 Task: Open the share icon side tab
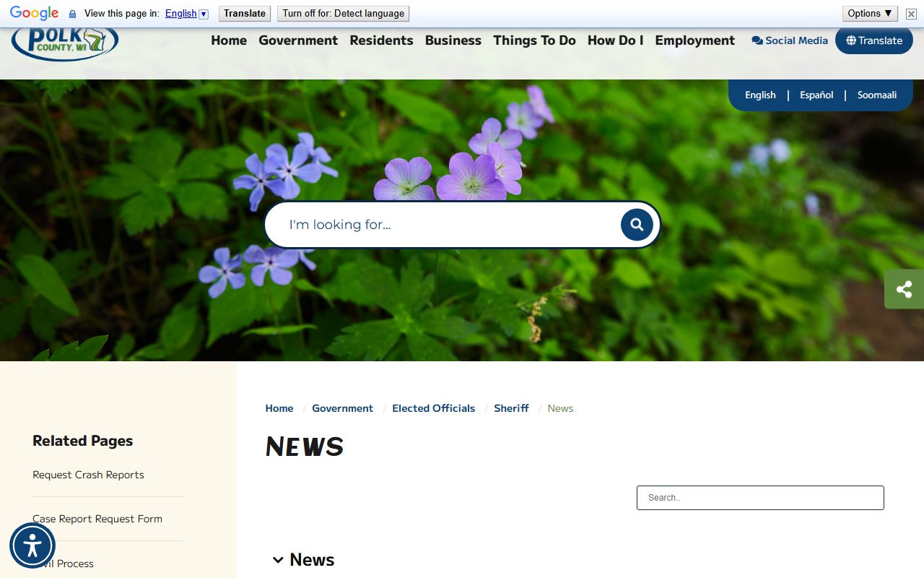[904, 289]
